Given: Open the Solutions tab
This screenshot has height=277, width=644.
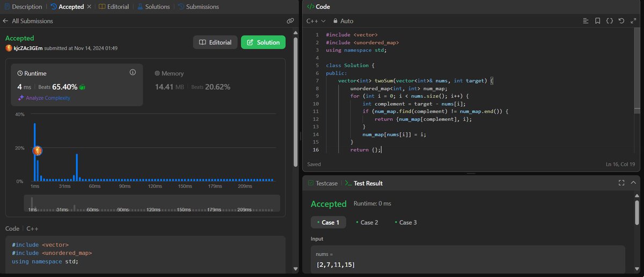Looking at the screenshot, I should [154, 7].
